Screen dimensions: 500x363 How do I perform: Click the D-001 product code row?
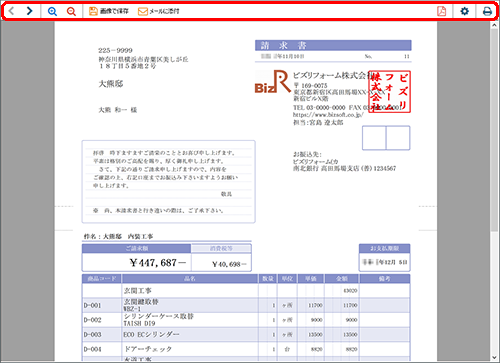coord(246,305)
